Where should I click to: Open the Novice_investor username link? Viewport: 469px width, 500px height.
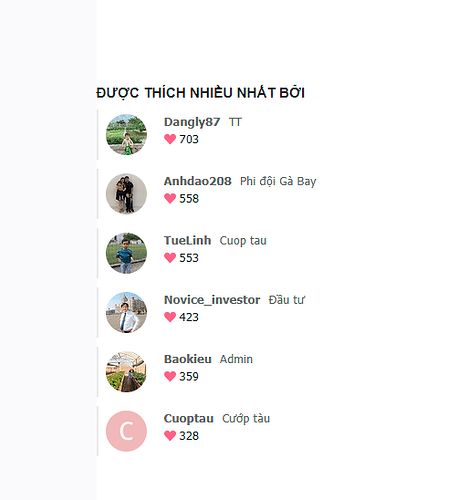point(212,300)
